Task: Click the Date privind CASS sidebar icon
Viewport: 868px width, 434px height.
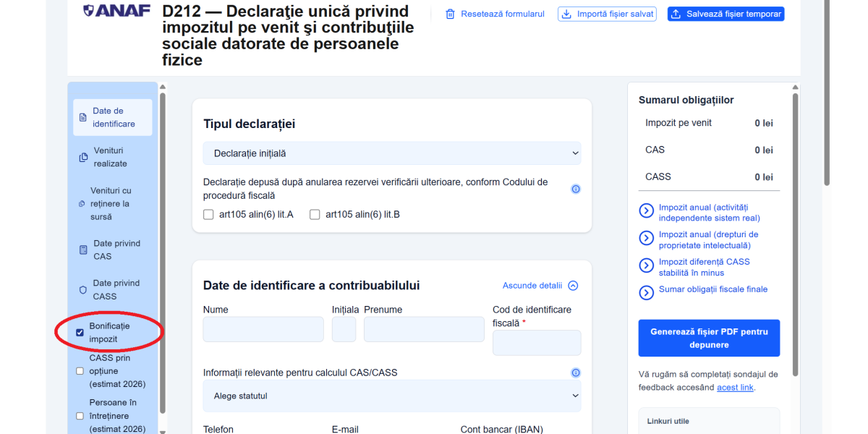Action: click(x=82, y=289)
